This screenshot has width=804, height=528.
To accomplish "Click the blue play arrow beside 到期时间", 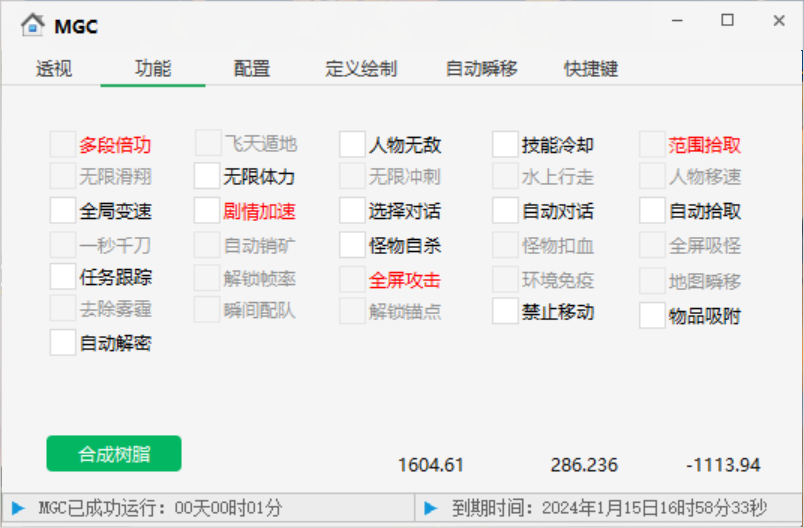I will click(x=431, y=508).
